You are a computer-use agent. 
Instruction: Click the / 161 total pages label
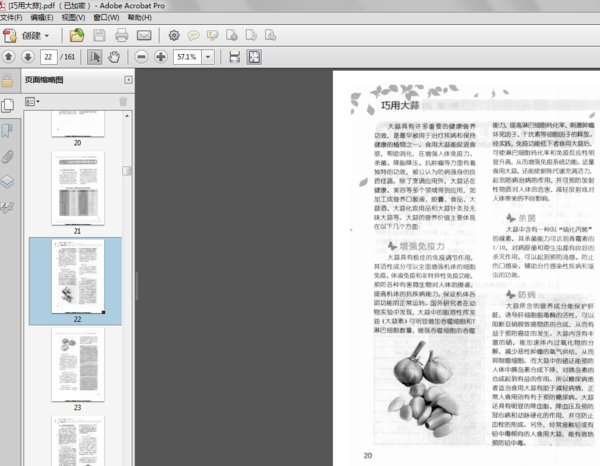click(68, 57)
